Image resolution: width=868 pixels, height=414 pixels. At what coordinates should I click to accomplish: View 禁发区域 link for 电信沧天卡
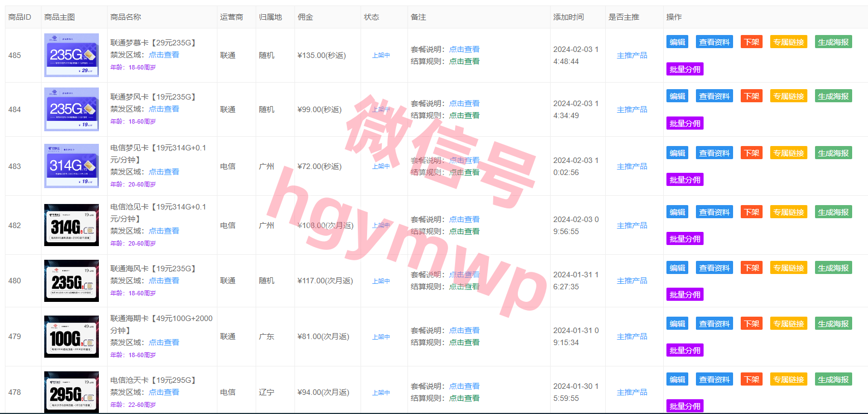click(164, 392)
